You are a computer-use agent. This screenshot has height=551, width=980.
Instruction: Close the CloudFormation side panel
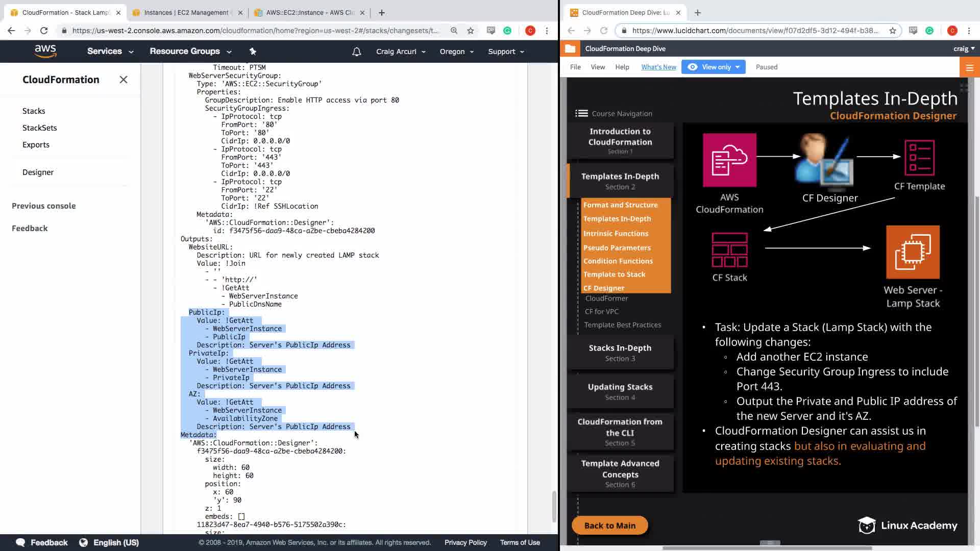pyautogui.click(x=123, y=80)
